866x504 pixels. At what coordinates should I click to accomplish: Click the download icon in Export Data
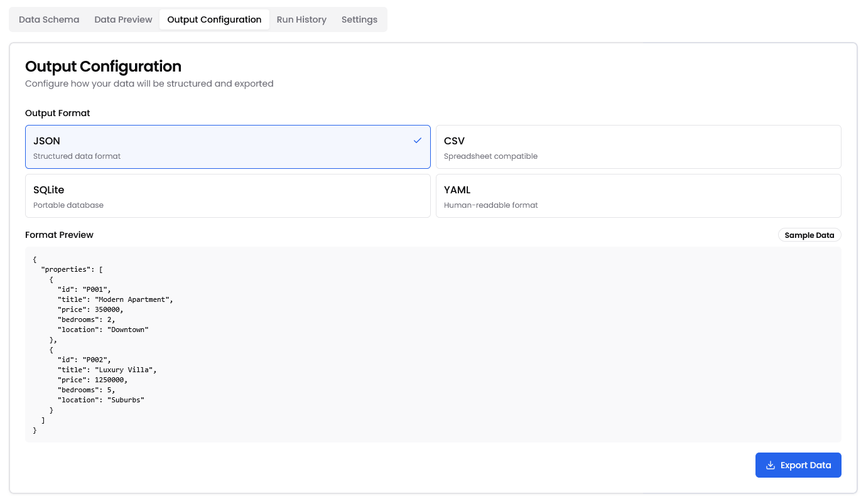[771, 465]
